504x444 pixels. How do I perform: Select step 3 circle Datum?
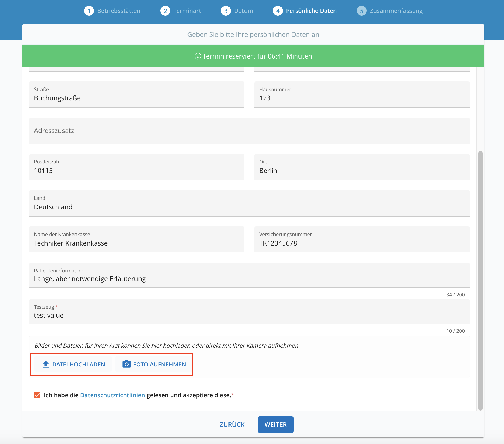click(226, 11)
